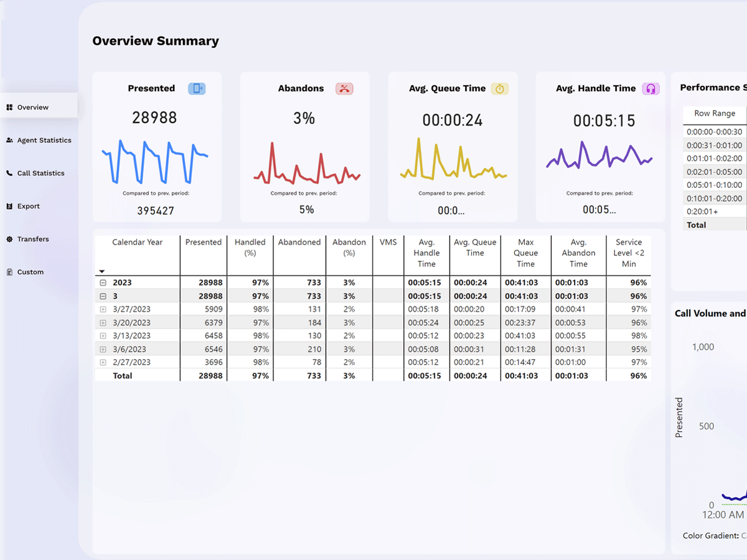
Task: Click the Export sidebar icon
Action: pyautogui.click(x=9, y=207)
